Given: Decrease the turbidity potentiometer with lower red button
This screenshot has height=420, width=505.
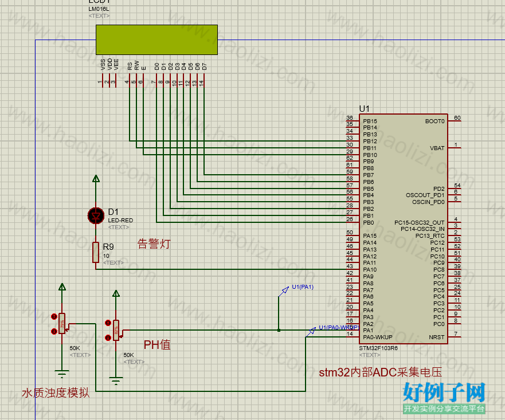Looking at the screenshot, I should pyautogui.click(x=54, y=331).
